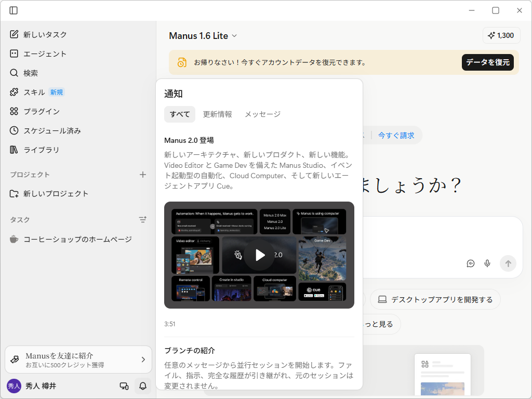The width and height of the screenshot is (532, 399).
Task: Click the 秀人 樽井 account name
Action: [41, 386]
